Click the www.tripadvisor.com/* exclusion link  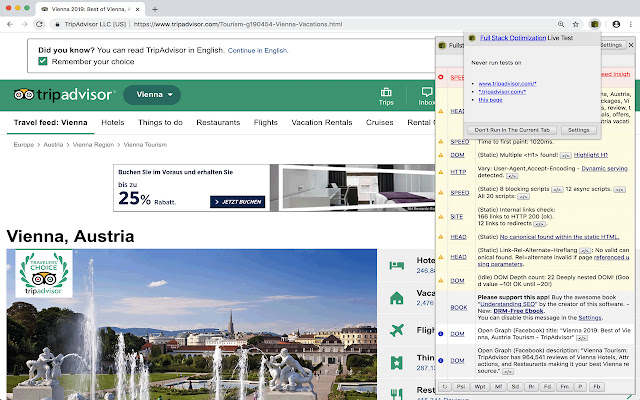[x=507, y=84]
